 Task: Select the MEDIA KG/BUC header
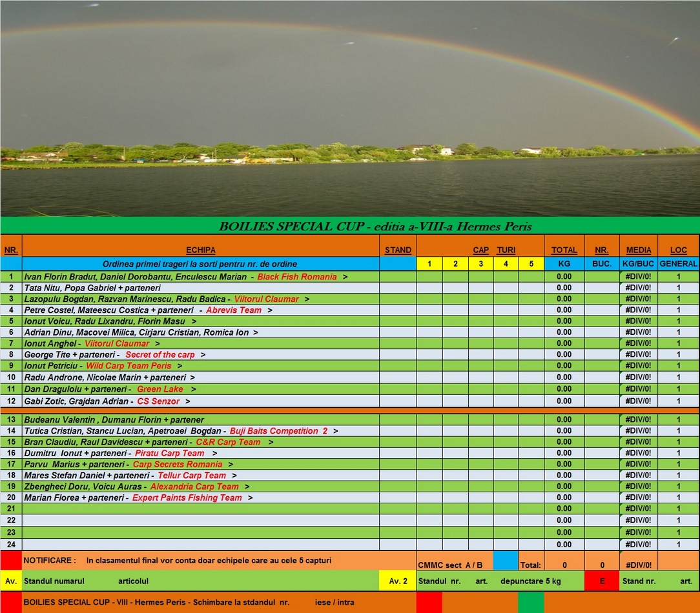tap(639, 250)
